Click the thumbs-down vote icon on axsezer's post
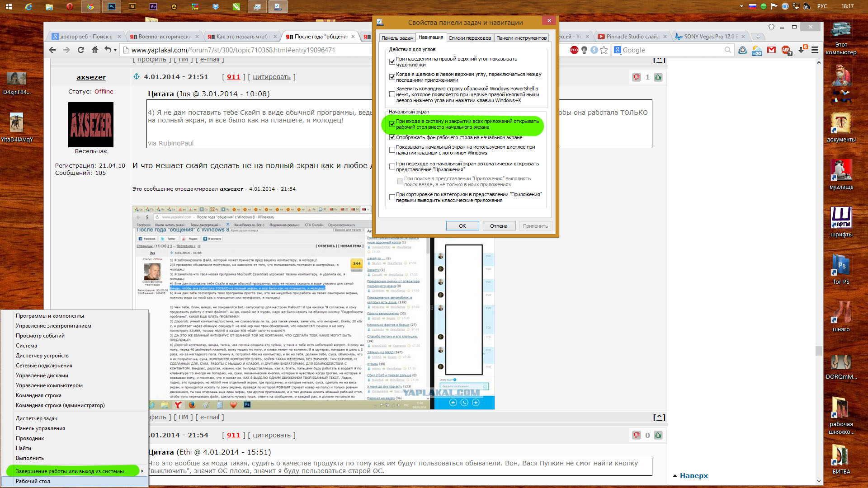Image resolution: width=868 pixels, height=488 pixels. (x=637, y=77)
